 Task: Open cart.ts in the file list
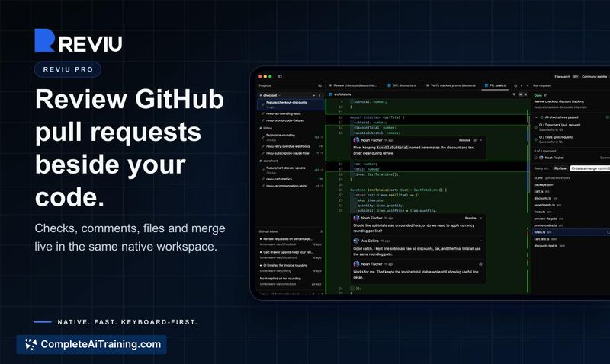point(538,191)
